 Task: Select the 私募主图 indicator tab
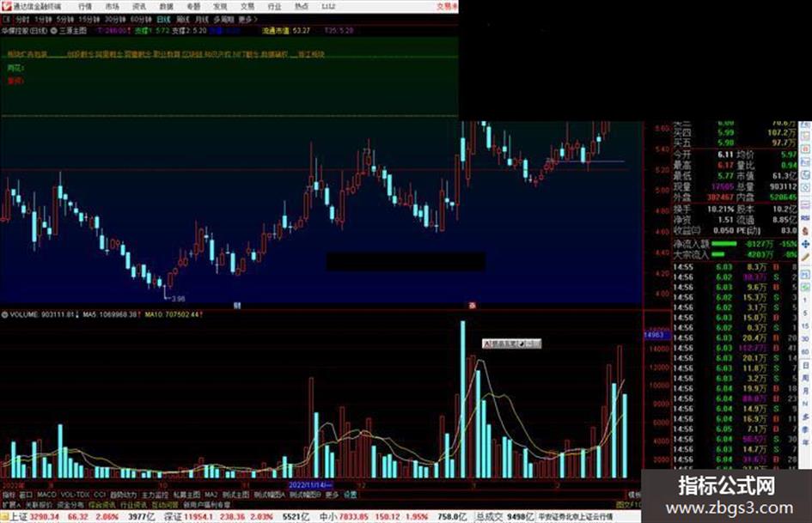click(x=186, y=495)
